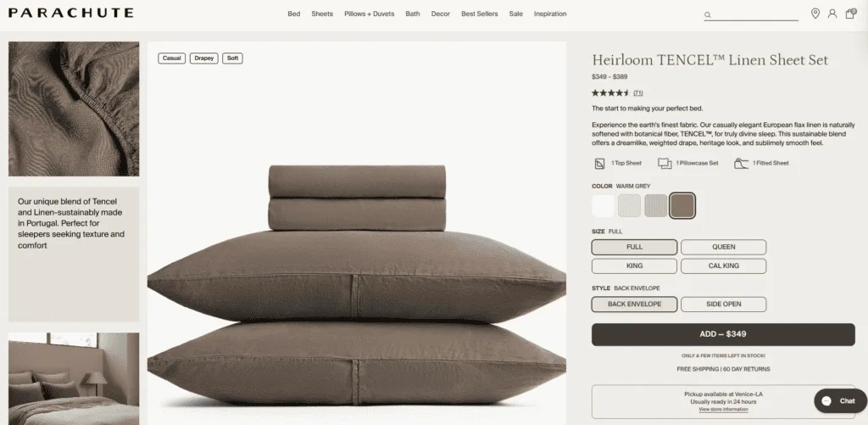Select the Queen size option
Image resolution: width=868 pixels, height=425 pixels.
pos(724,247)
